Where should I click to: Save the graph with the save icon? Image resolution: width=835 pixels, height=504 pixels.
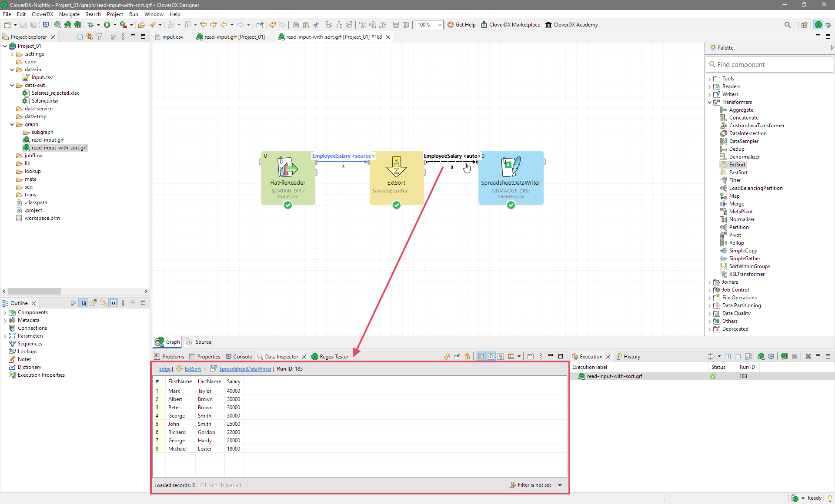coord(23,25)
